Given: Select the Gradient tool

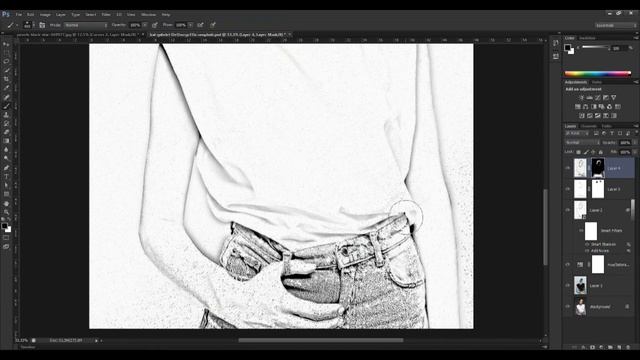Looking at the screenshot, I should click(x=6, y=141).
